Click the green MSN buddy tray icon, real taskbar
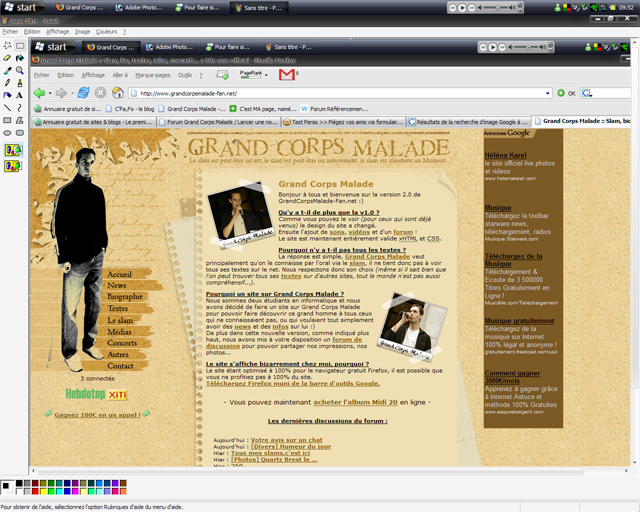This screenshot has height=512, width=640. [x=558, y=7]
